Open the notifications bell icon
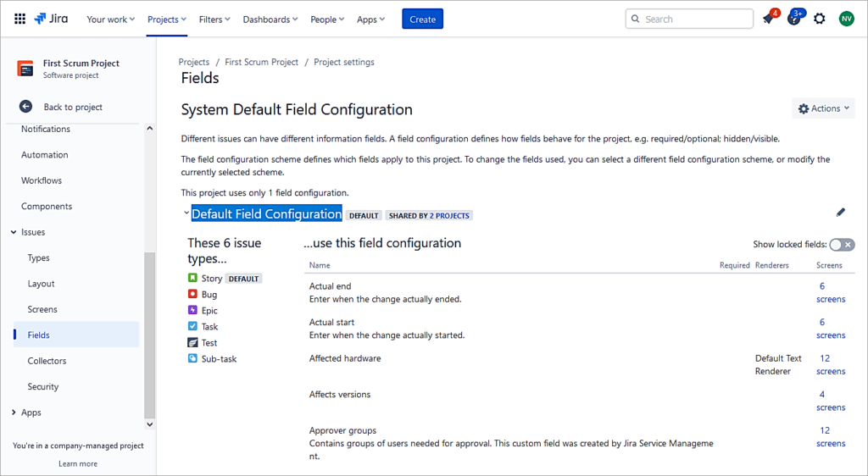This screenshot has height=476, width=868. coord(768,19)
